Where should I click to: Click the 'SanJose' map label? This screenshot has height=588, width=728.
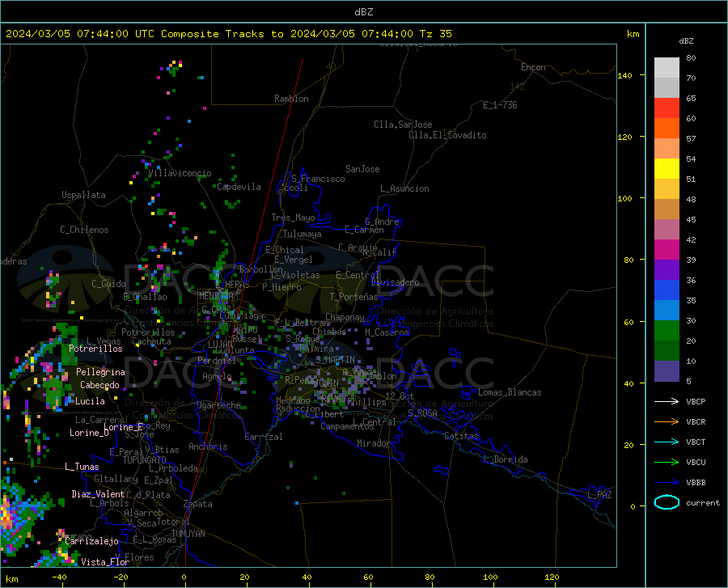(x=362, y=169)
